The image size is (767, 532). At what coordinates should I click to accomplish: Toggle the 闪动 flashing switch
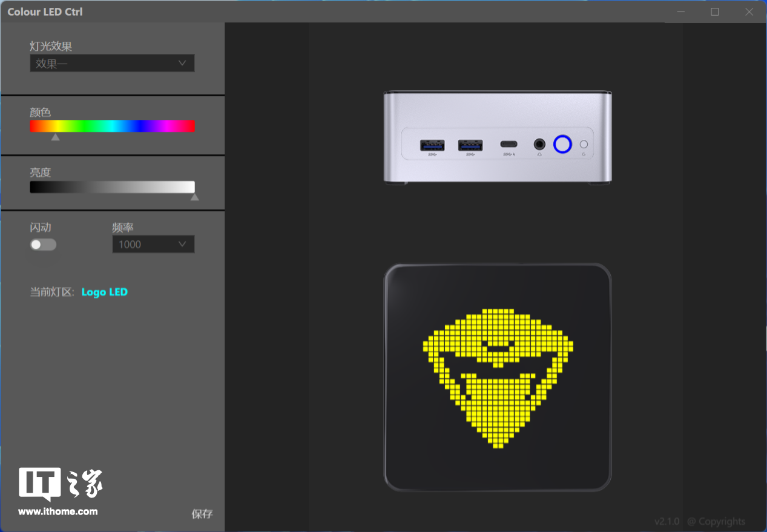[x=43, y=245]
